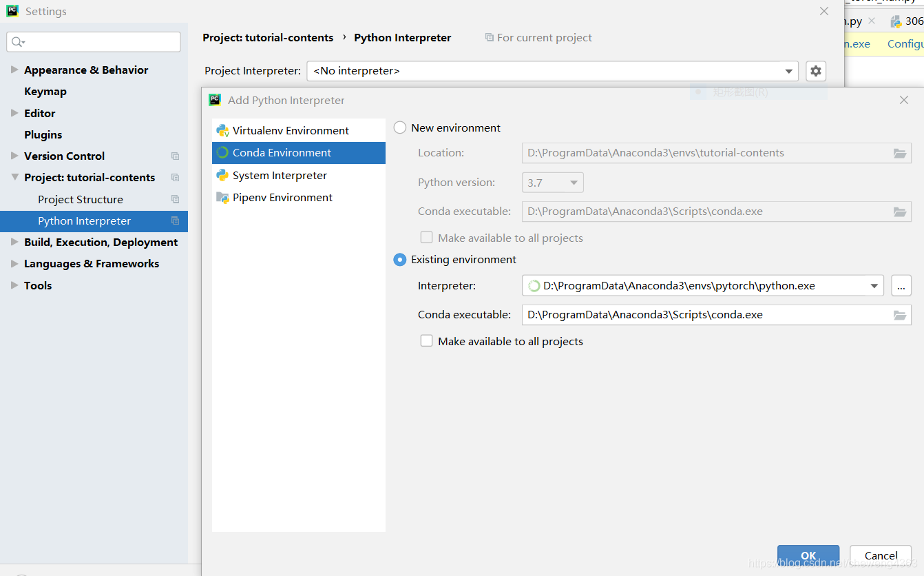The width and height of the screenshot is (924, 576).
Task: Click the project-scope icon beside Python Interpreter
Action: coord(175,221)
